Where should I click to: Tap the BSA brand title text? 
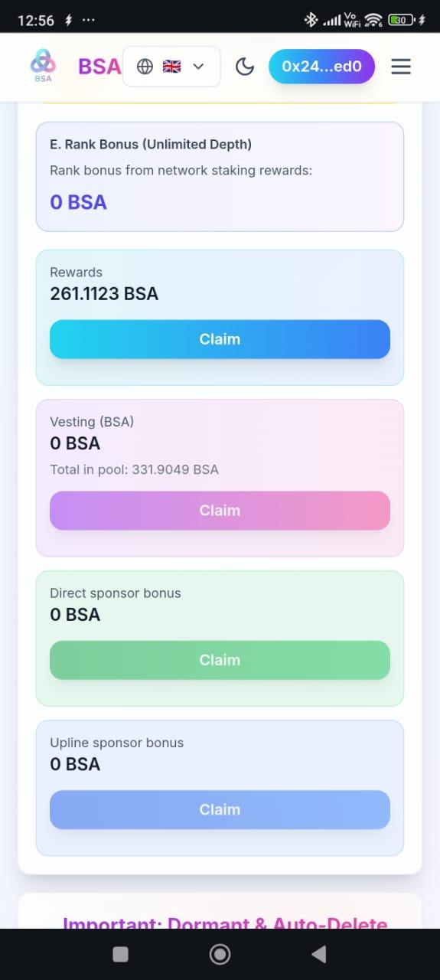pos(99,67)
